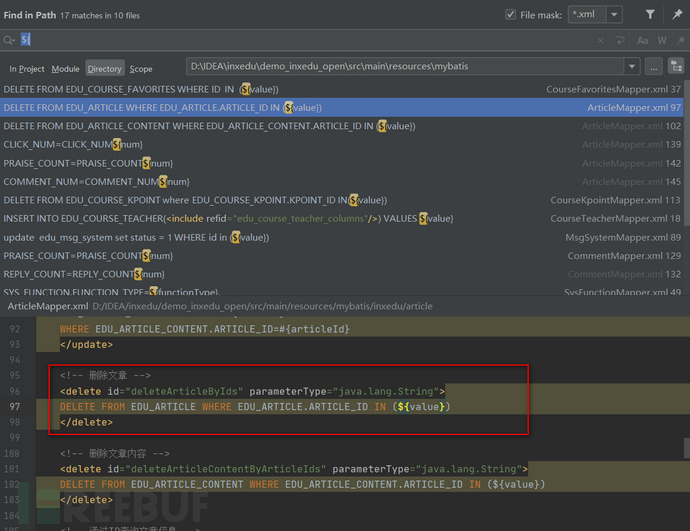Uncheck the File mask checkbox
690x531 pixels.
click(x=512, y=14)
